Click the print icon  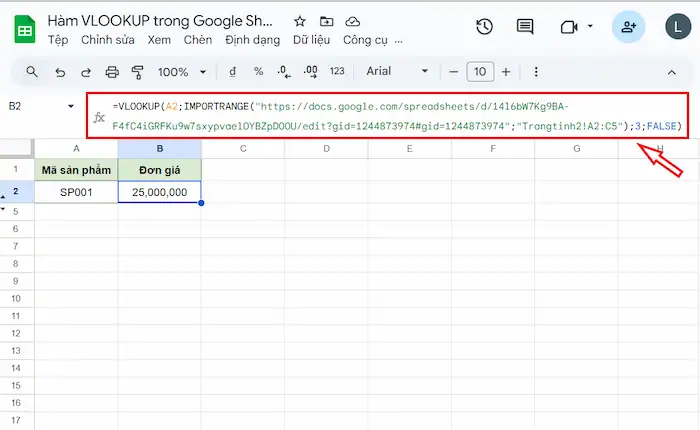[112, 72]
